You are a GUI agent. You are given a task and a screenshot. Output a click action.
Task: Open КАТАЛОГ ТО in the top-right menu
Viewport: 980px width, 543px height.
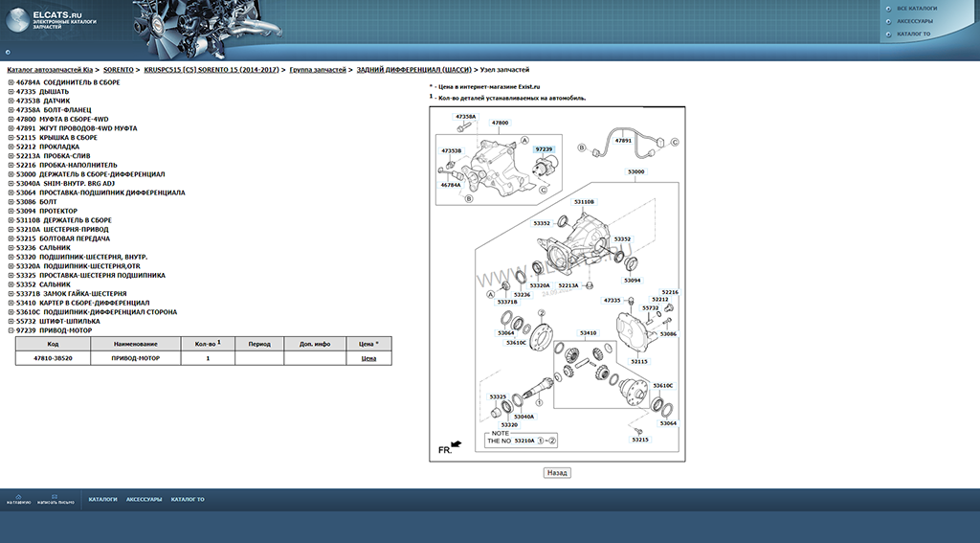click(913, 34)
